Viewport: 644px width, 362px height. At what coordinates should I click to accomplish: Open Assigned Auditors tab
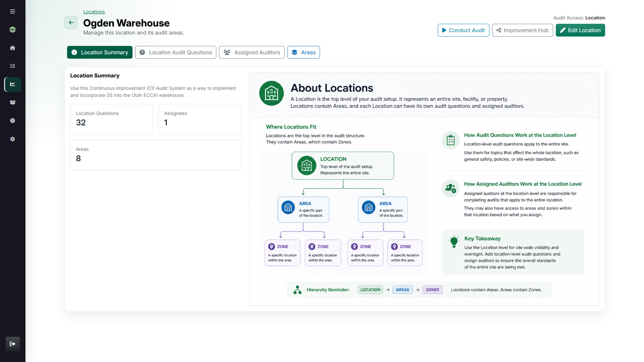point(252,52)
